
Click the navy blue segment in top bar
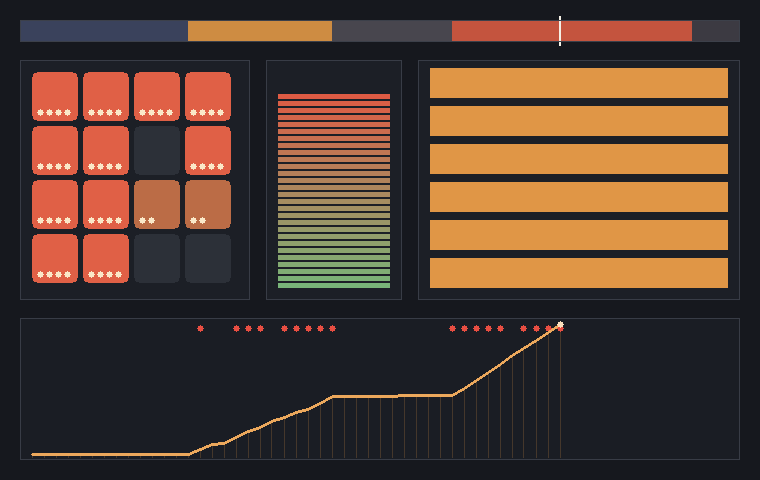104,31
